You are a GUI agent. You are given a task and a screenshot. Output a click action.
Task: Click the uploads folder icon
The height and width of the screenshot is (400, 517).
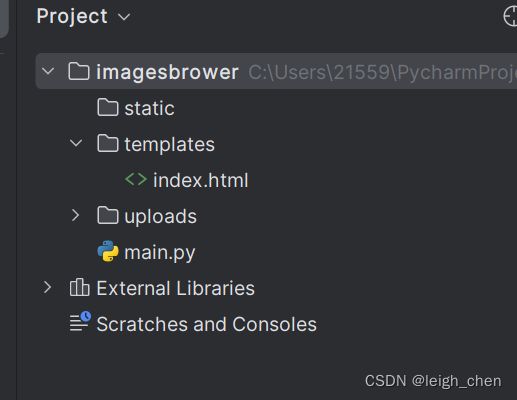(108, 215)
